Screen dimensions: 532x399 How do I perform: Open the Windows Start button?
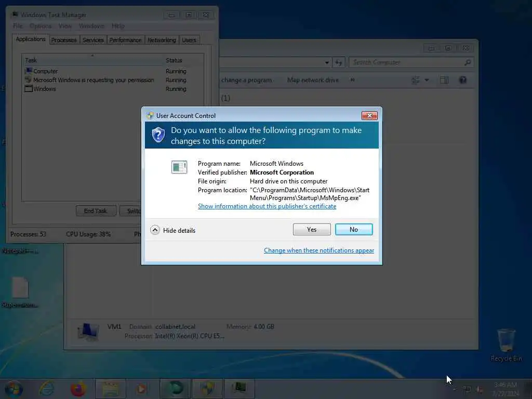(14, 389)
